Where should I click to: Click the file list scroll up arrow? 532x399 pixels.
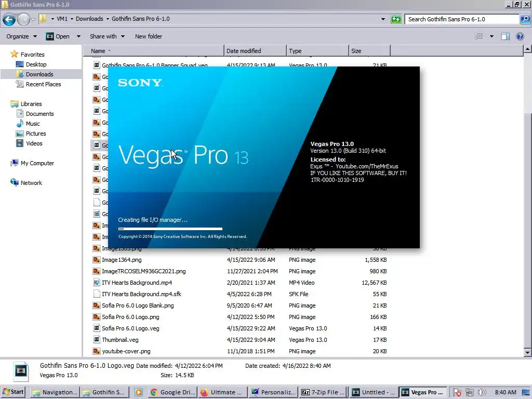click(528, 49)
